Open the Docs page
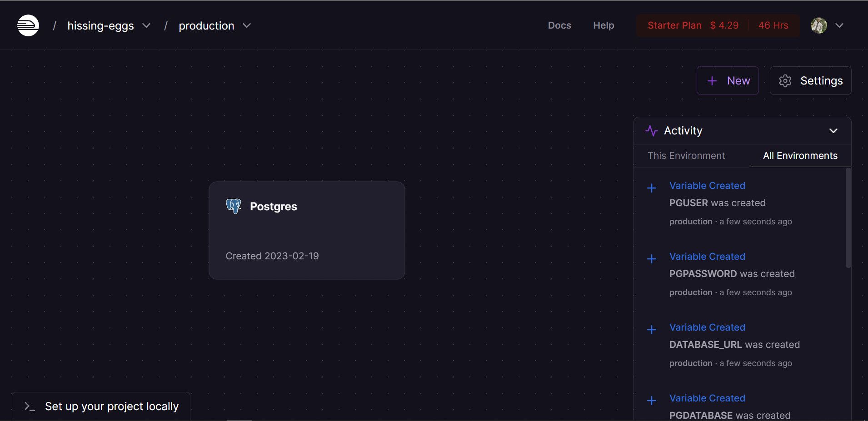Image resolution: width=868 pixels, height=421 pixels. (559, 25)
